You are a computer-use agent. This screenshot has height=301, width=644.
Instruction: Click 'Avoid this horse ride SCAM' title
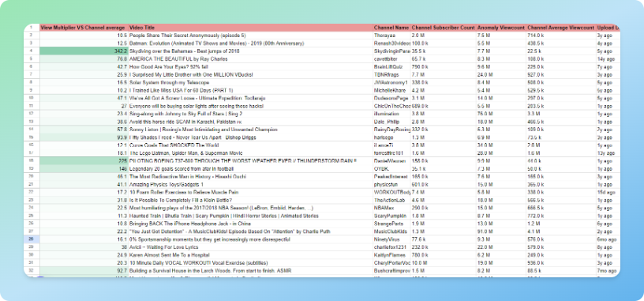(250, 122)
